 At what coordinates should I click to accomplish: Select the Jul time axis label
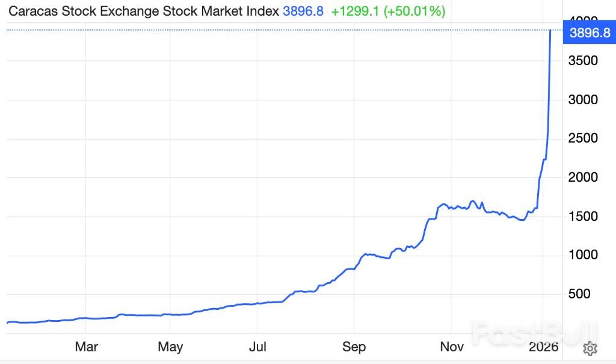(257, 347)
